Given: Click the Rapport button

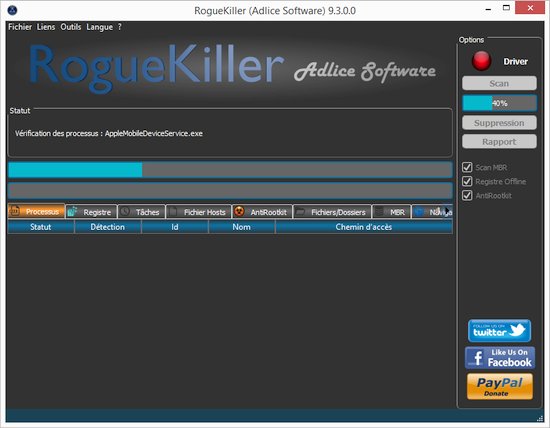Looking at the screenshot, I should [499, 141].
